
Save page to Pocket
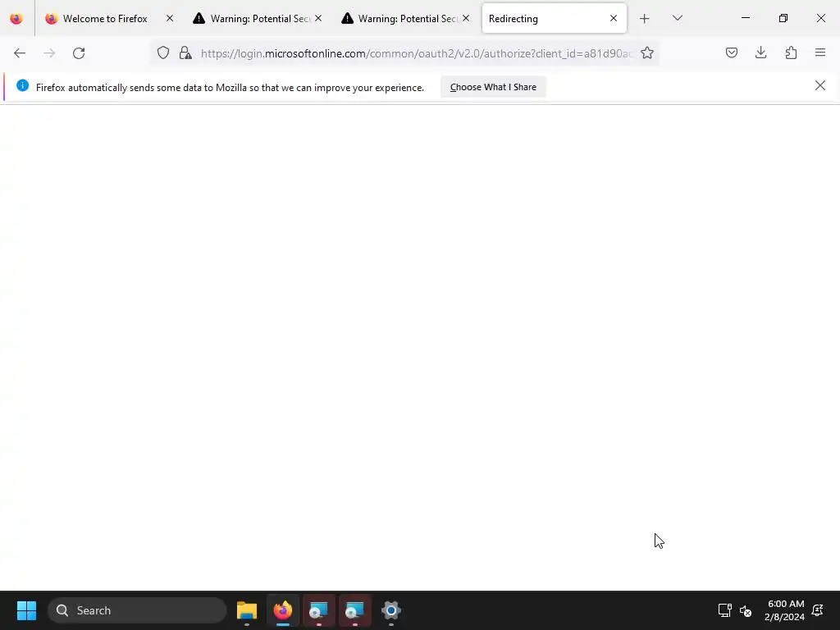pyautogui.click(x=732, y=52)
